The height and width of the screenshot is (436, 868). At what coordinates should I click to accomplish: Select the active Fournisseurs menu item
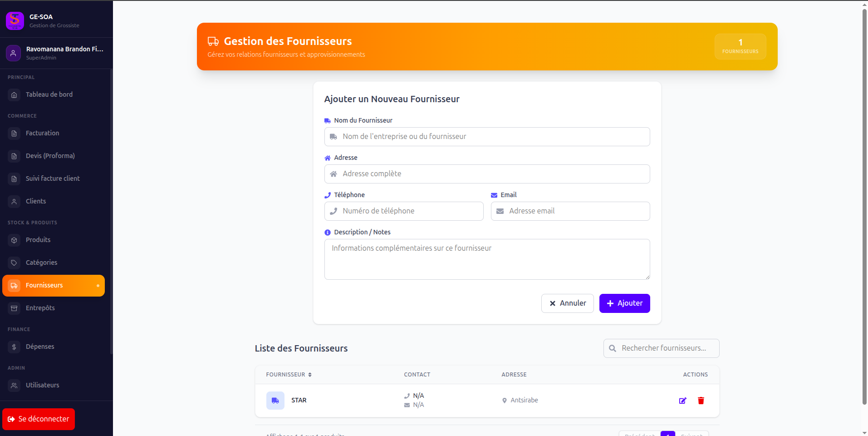tap(54, 286)
